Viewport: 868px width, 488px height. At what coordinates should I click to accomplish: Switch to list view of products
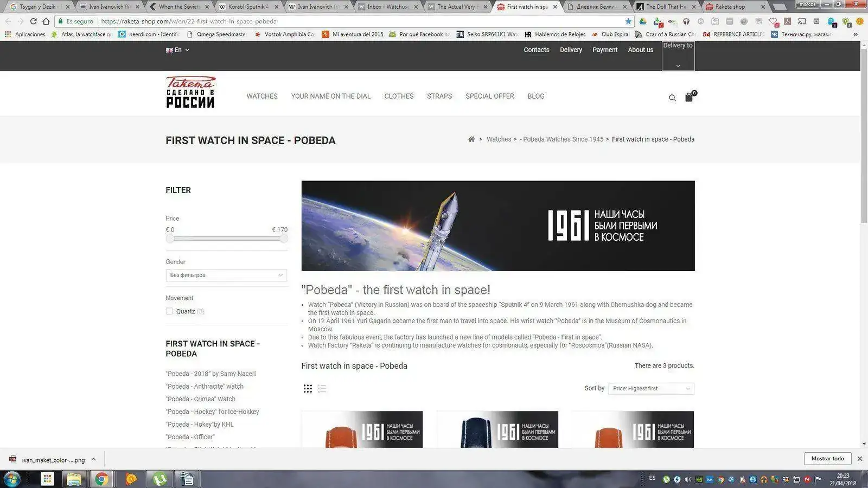pyautogui.click(x=322, y=389)
